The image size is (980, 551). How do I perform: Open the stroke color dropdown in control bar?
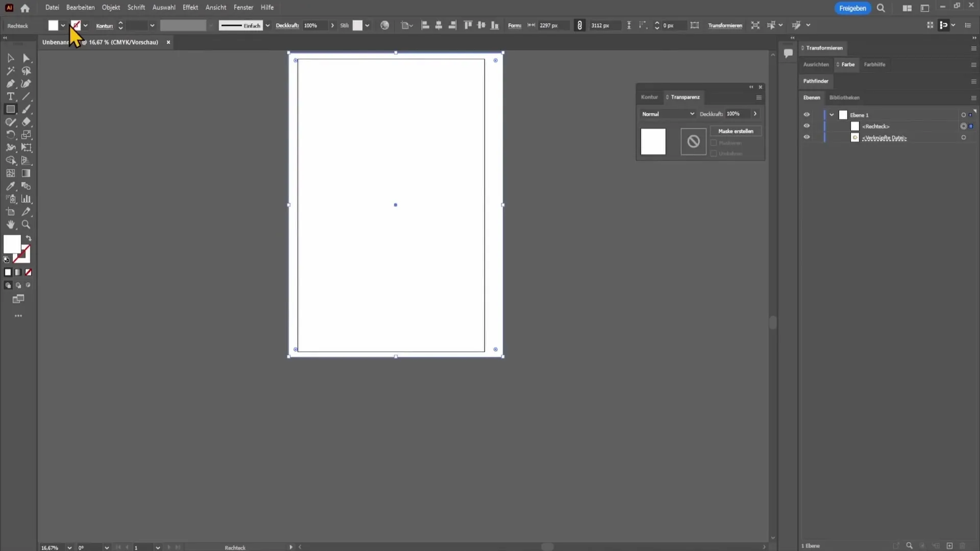coord(85,26)
